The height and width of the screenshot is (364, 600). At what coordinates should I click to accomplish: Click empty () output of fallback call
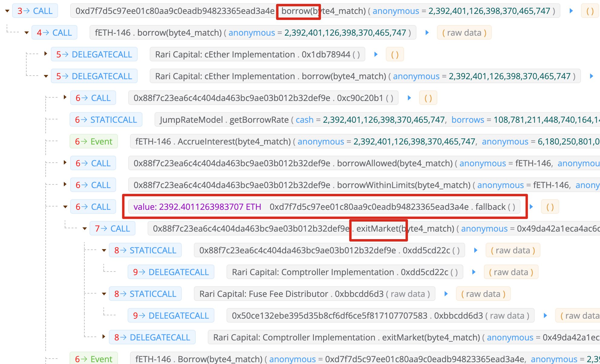click(550, 207)
